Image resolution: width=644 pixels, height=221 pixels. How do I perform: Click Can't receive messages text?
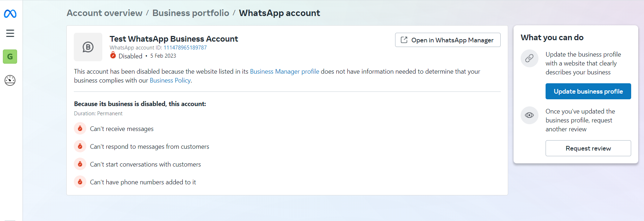pyautogui.click(x=122, y=129)
